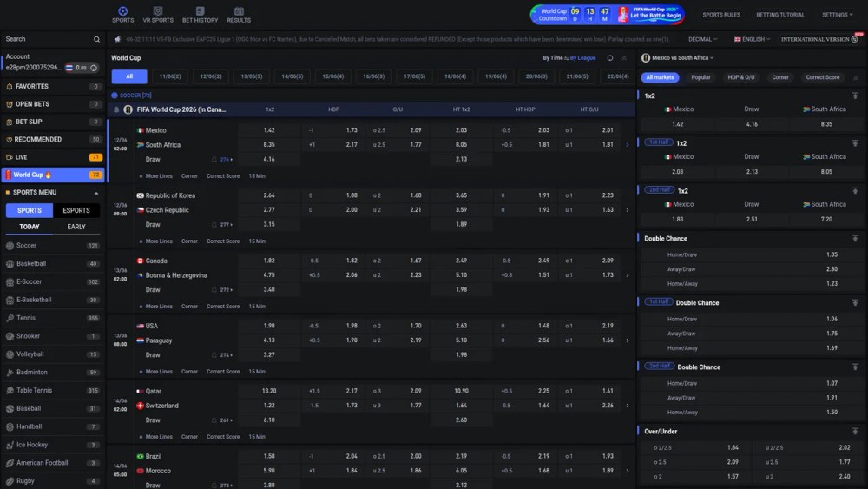
Task: Switch to the Esports toggle
Action: (76, 210)
